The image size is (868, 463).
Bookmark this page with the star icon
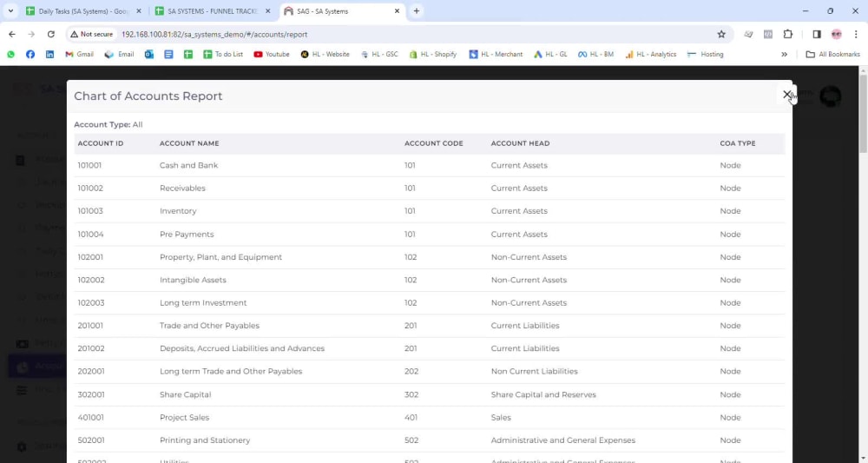[721, 35]
